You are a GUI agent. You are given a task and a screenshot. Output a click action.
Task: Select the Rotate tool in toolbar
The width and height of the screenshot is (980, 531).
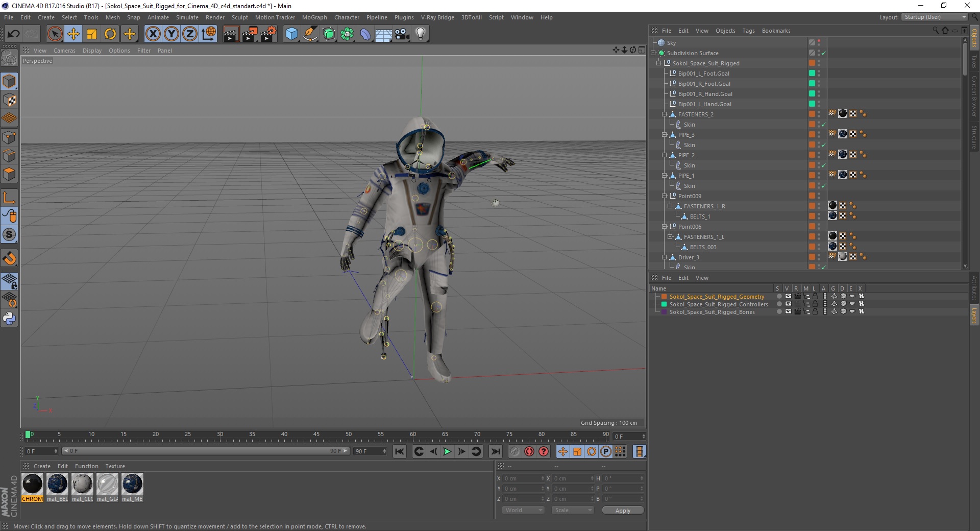coord(110,34)
